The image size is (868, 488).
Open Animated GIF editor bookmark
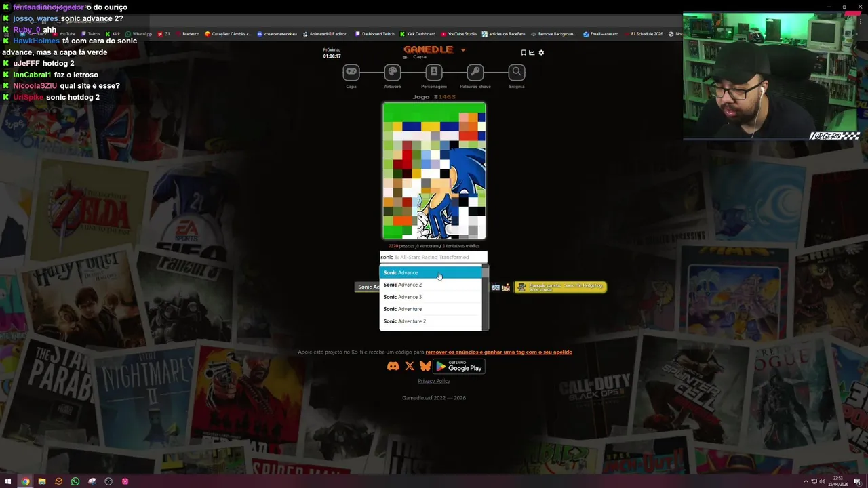(x=326, y=33)
